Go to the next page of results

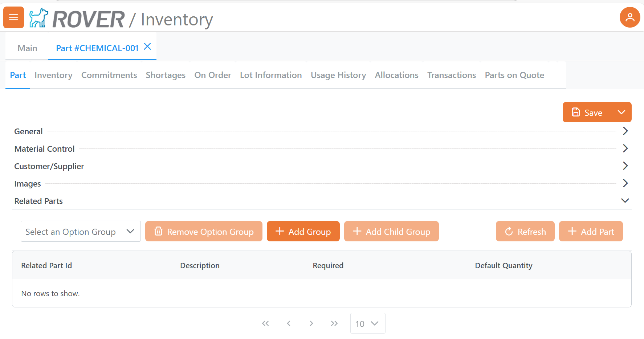coord(311,323)
